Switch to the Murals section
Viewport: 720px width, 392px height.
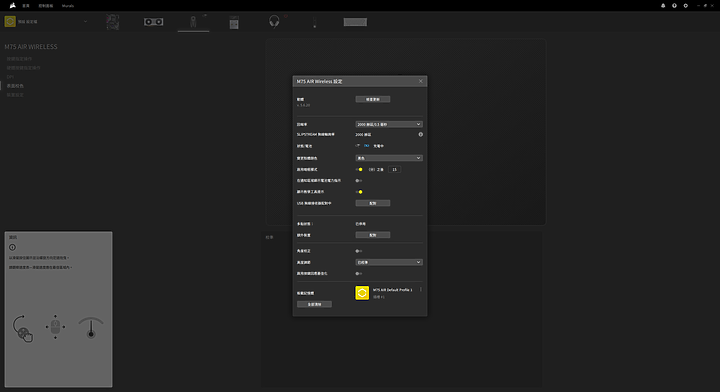[68, 6]
